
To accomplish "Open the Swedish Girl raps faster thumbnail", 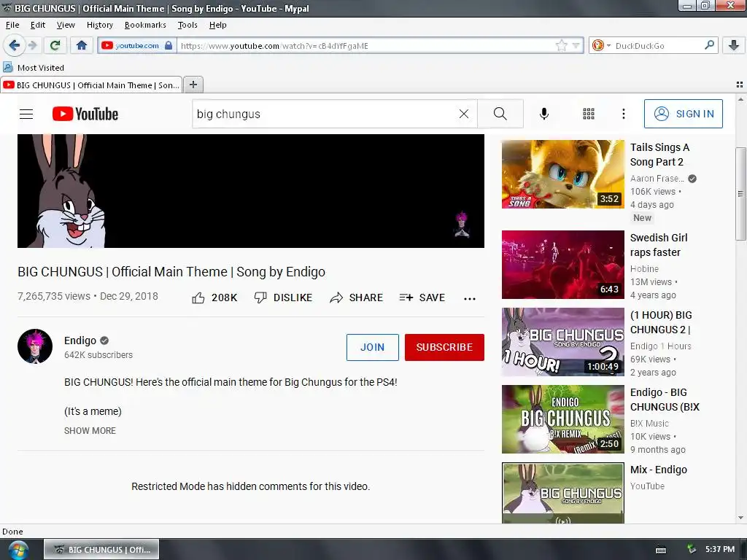I will [562, 265].
